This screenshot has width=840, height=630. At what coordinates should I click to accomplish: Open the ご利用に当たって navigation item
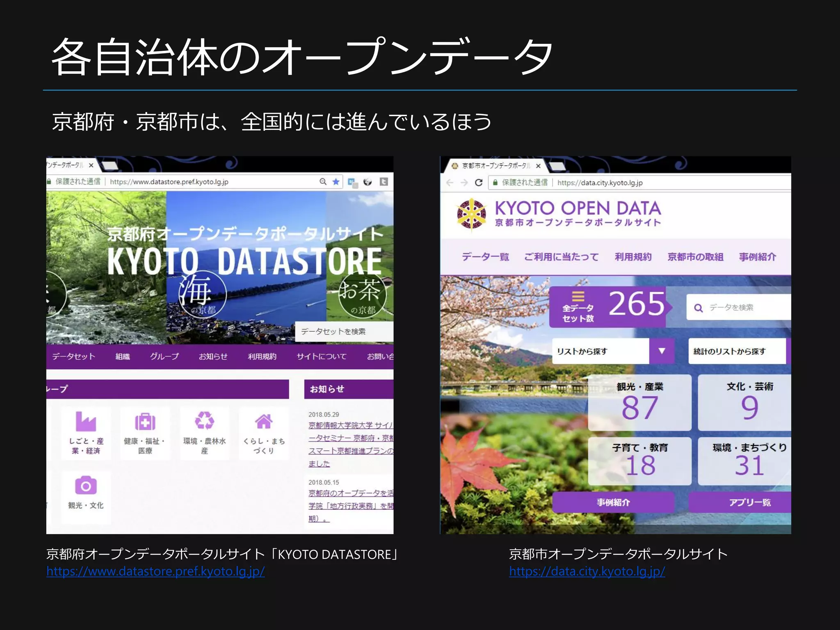[562, 257]
